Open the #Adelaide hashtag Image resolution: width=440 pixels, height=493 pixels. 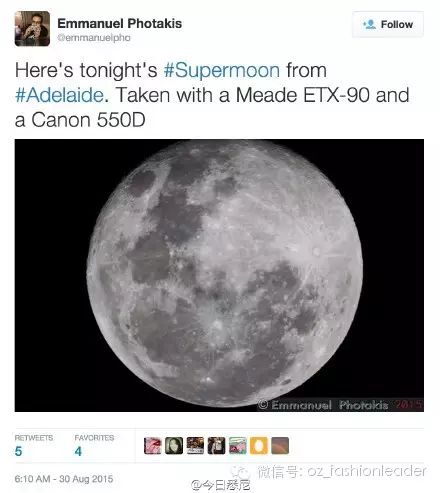coord(60,95)
